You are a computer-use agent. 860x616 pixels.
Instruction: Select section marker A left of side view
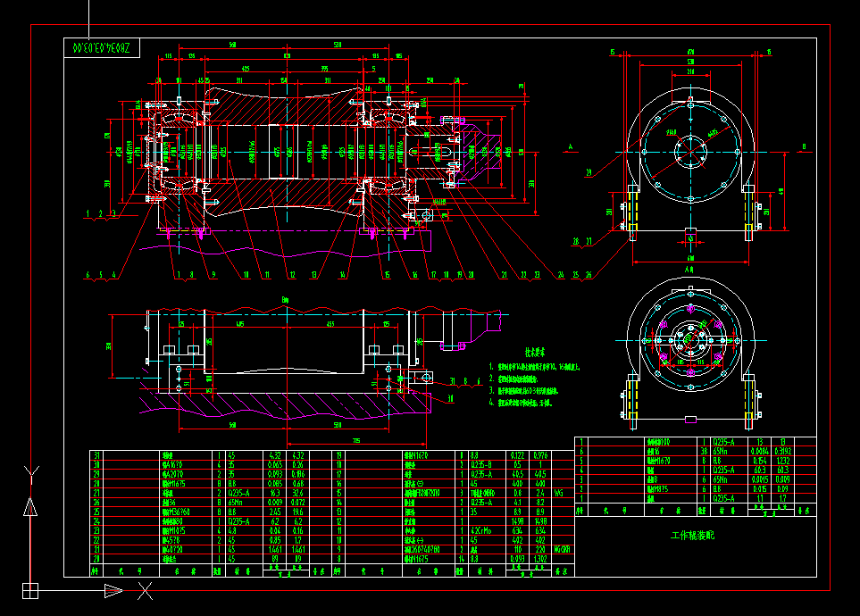pyautogui.click(x=571, y=147)
